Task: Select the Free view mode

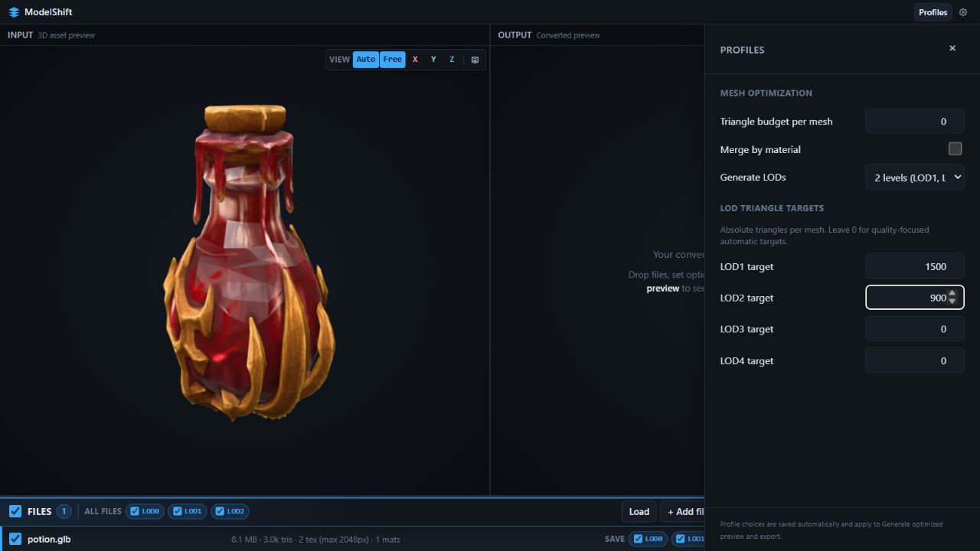Action: pyautogui.click(x=393, y=60)
